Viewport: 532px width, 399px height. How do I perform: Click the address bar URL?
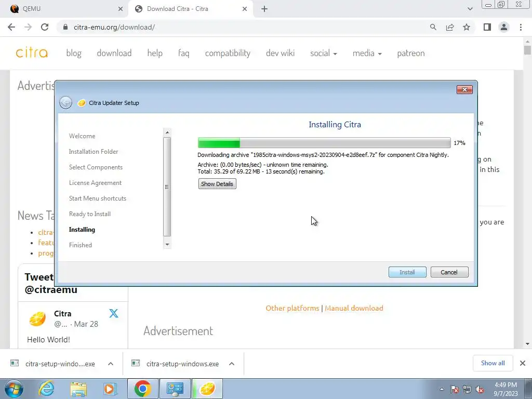pos(114,27)
